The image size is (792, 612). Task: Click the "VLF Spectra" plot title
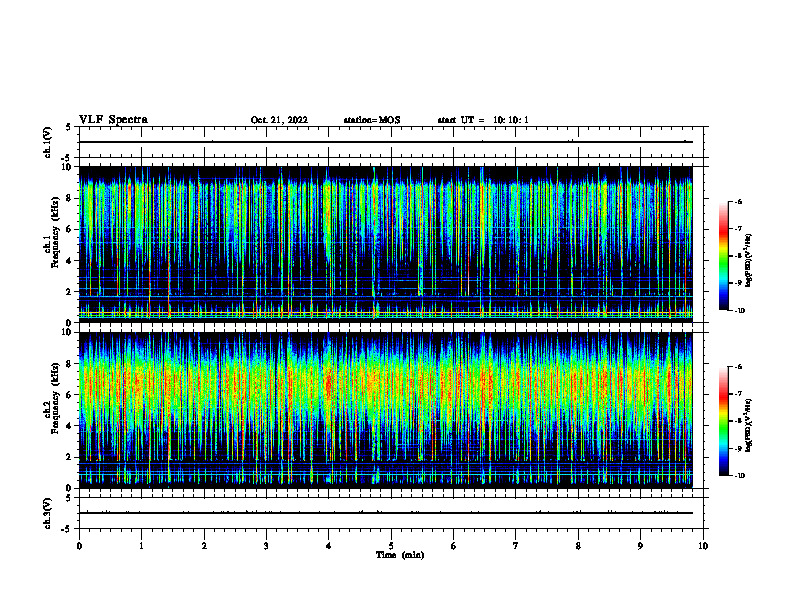[113, 120]
